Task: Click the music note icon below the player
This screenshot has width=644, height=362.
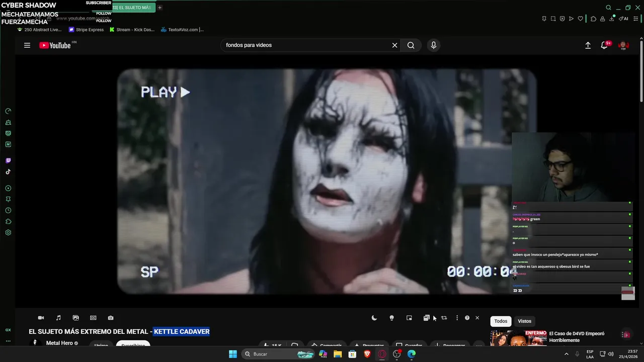Action: point(58,318)
